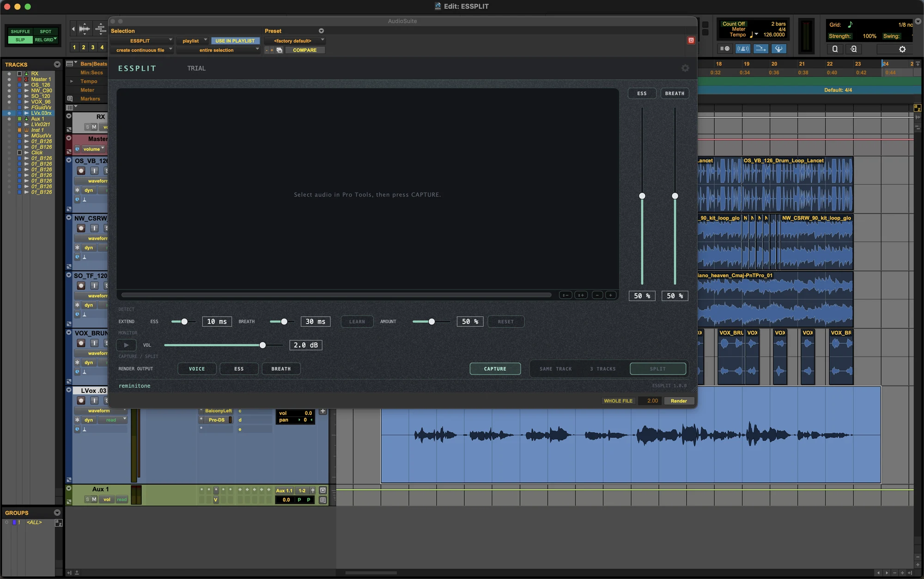
Task: Click the COMPARE button
Action: pos(304,50)
